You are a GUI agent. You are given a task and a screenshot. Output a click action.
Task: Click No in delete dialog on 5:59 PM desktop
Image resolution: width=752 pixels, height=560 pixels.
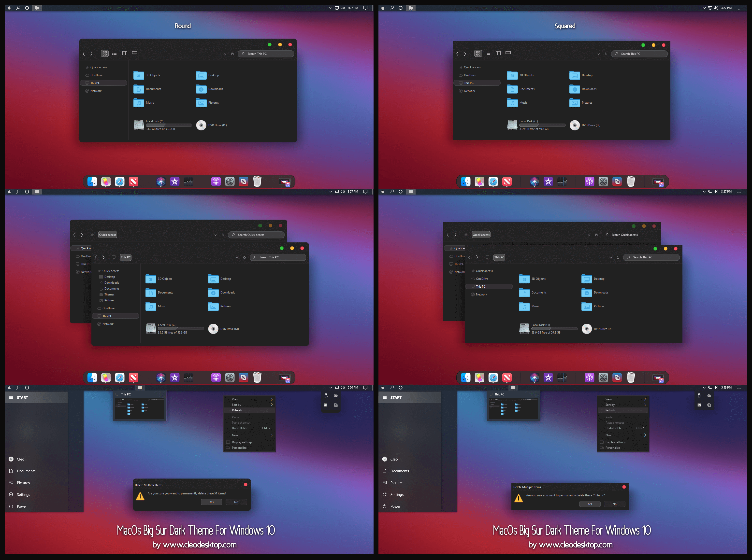pos(614,504)
